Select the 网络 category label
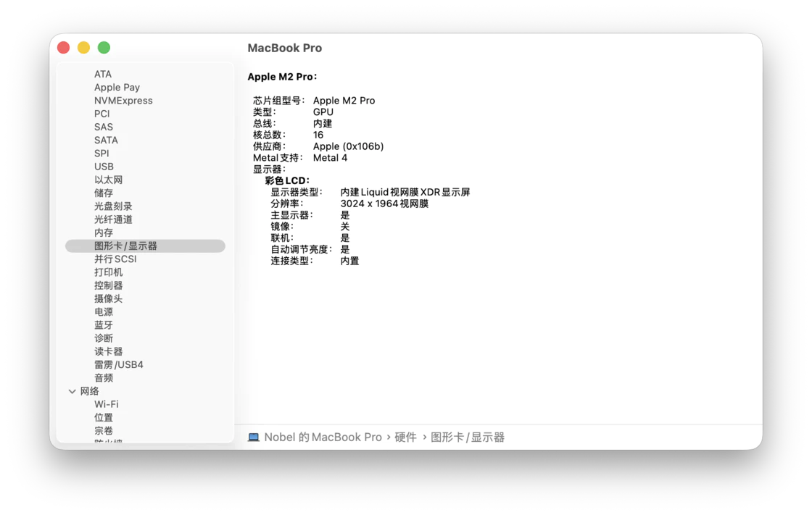 pos(90,391)
